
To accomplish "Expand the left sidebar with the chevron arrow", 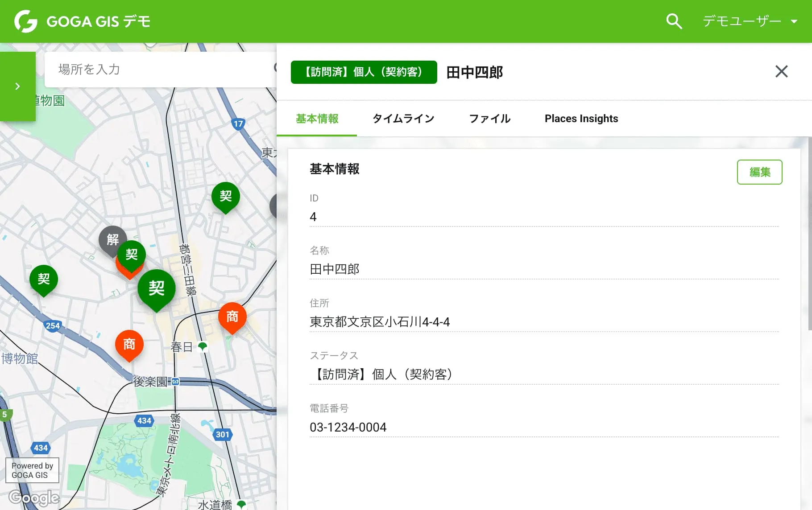I will click(18, 86).
